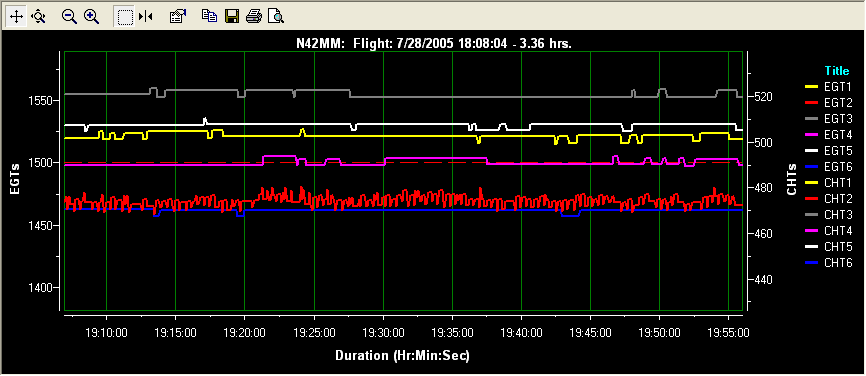Select EGT5 legend label
Image resolution: width=866 pixels, height=376 pixels.
pyautogui.click(x=838, y=150)
